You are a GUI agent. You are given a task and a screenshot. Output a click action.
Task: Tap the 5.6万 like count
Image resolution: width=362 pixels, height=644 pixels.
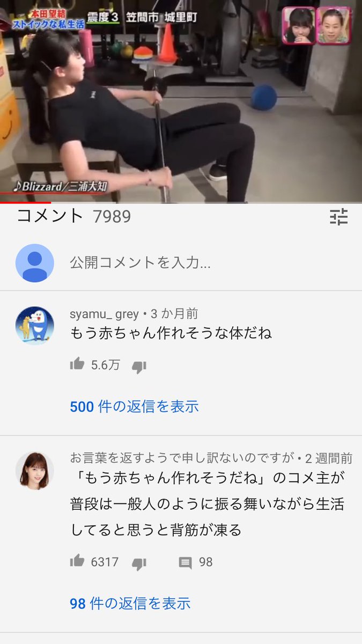105,365
